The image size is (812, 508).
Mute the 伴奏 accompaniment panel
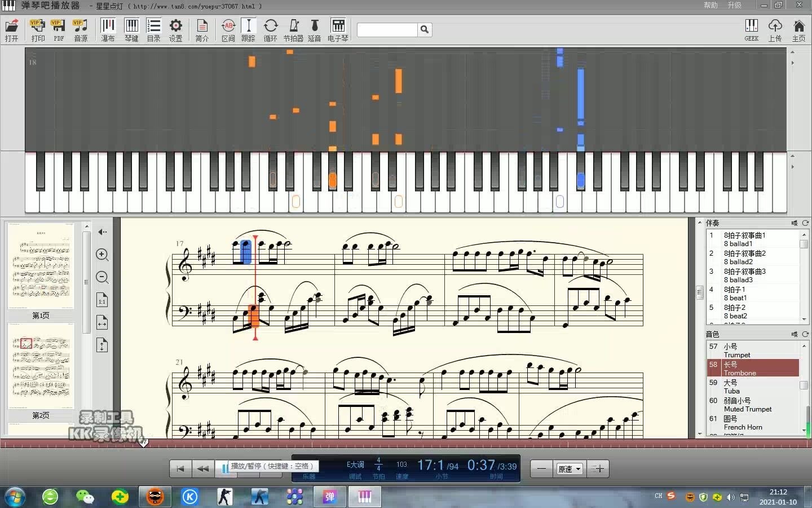(795, 223)
